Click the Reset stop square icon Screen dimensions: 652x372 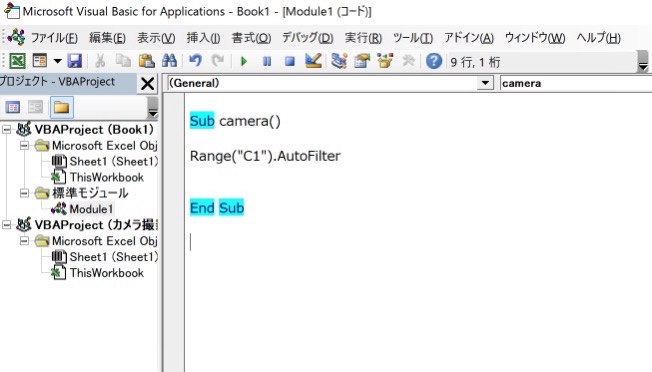pyautogui.click(x=289, y=62)
